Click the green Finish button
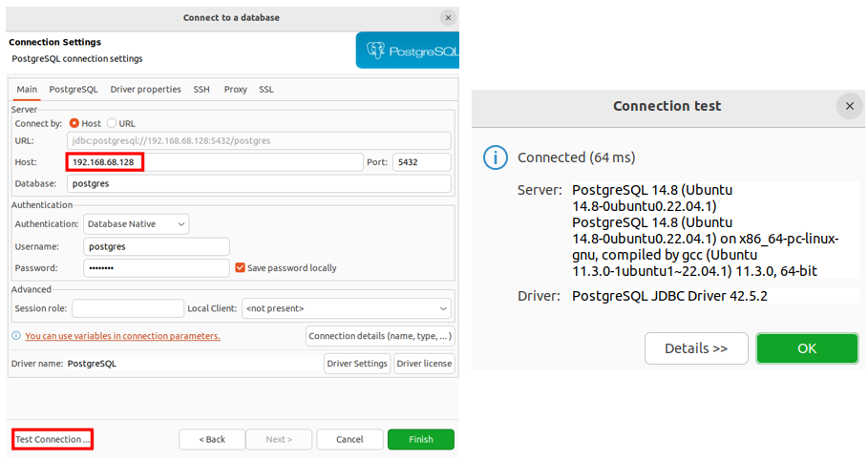 tap(421, 439)
